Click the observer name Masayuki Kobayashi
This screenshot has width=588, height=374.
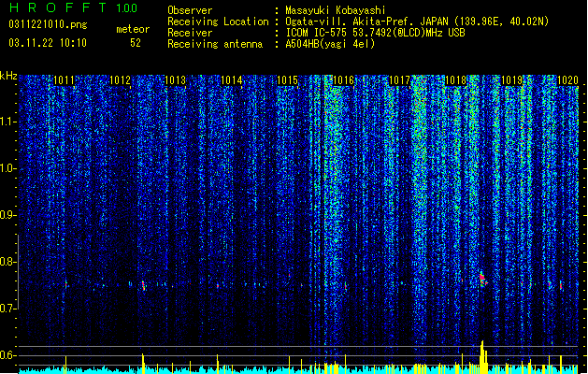(336, 10)
